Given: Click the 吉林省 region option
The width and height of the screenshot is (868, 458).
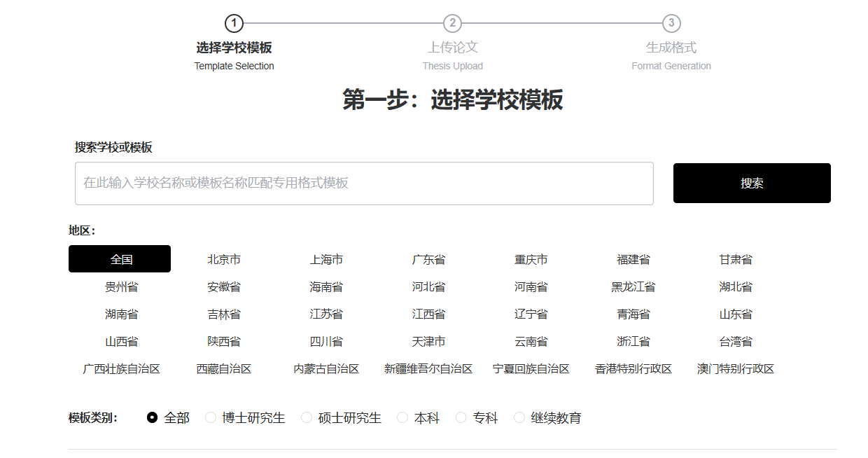Looking at the screenshot, I should pyautogui.click(x=224, y=314).
